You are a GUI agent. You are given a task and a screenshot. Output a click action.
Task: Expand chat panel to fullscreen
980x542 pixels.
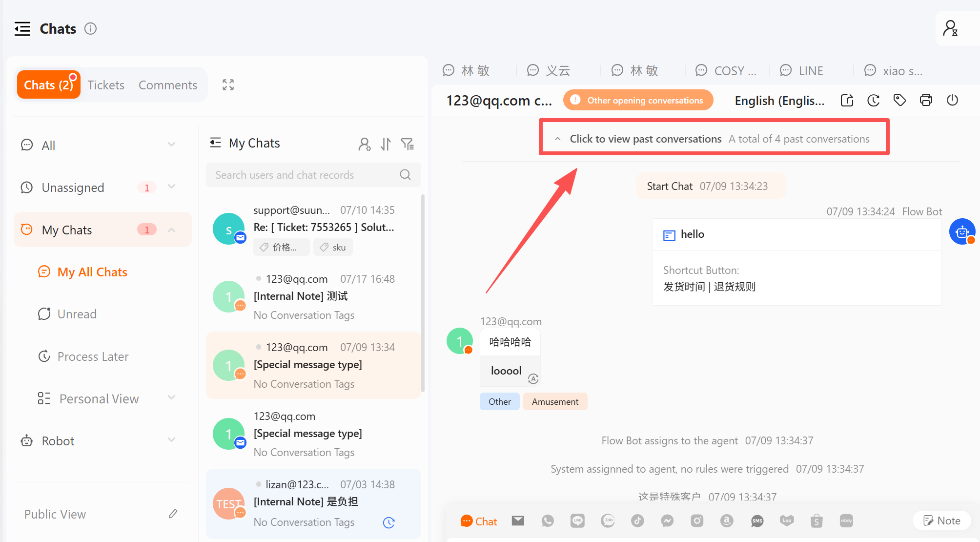coord(228,85)
